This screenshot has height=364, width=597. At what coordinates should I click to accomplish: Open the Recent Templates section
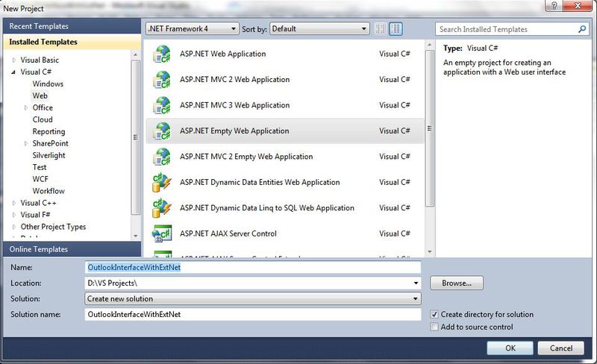(72, 26)
